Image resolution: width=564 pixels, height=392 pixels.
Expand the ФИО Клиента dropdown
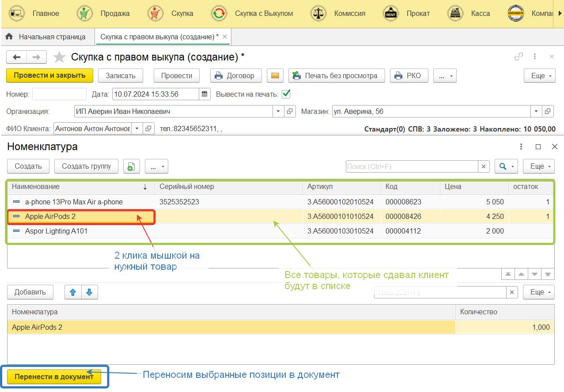137,129
